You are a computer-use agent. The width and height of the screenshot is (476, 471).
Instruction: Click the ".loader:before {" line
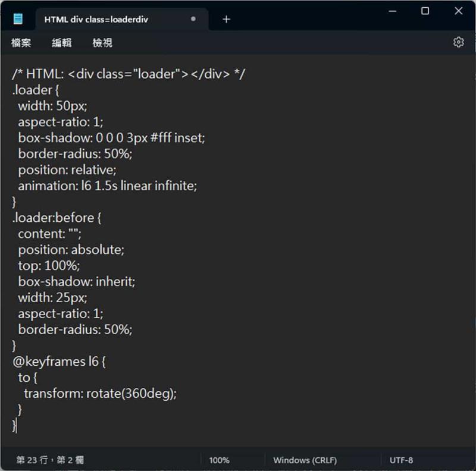coord(57,218)
